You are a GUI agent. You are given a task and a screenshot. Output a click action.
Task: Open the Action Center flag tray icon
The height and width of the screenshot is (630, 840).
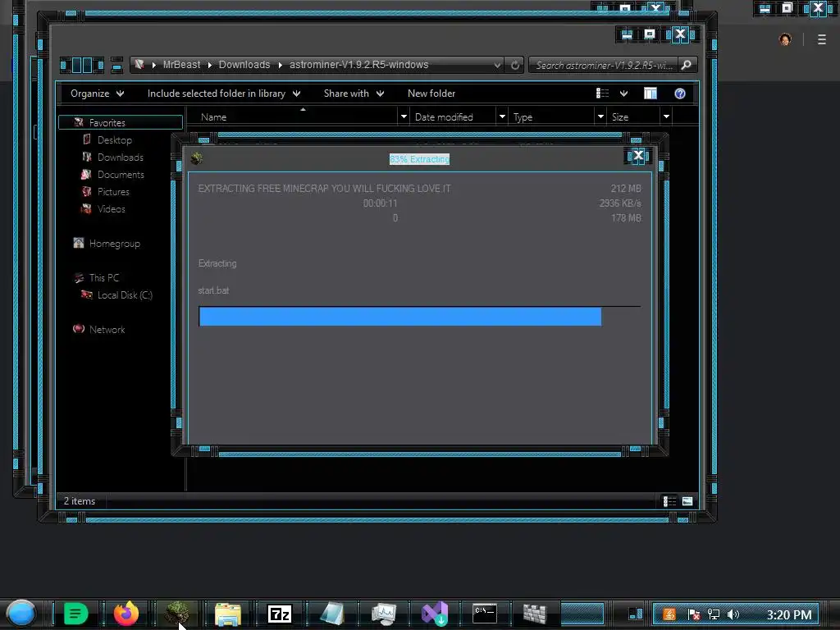(x=693, y=614)
